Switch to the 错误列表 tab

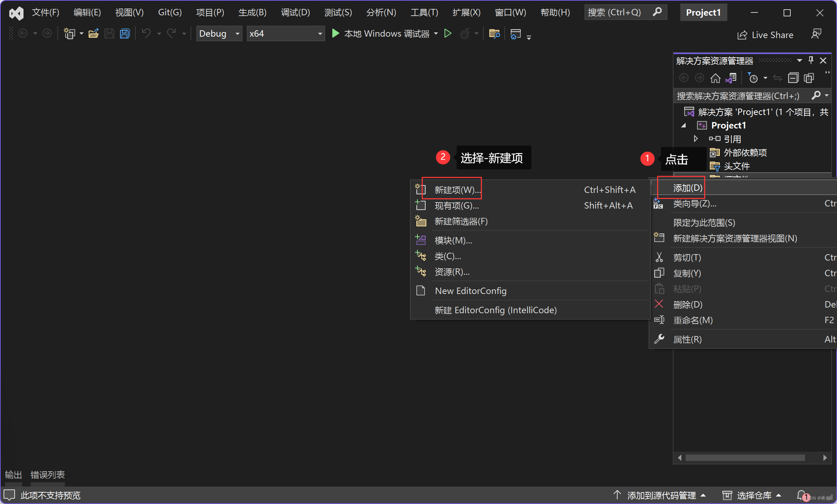[x=48, y=474]
